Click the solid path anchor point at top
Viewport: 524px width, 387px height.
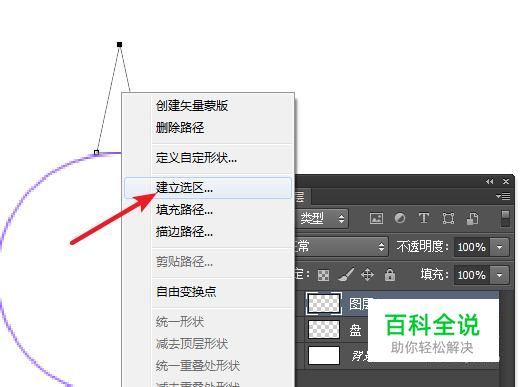click(120, 44)
